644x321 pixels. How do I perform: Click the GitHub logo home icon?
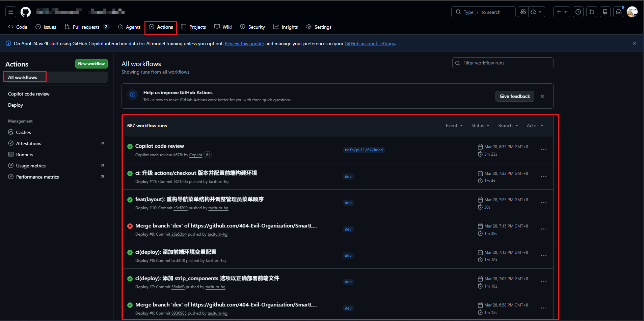(x=26, y=12)
